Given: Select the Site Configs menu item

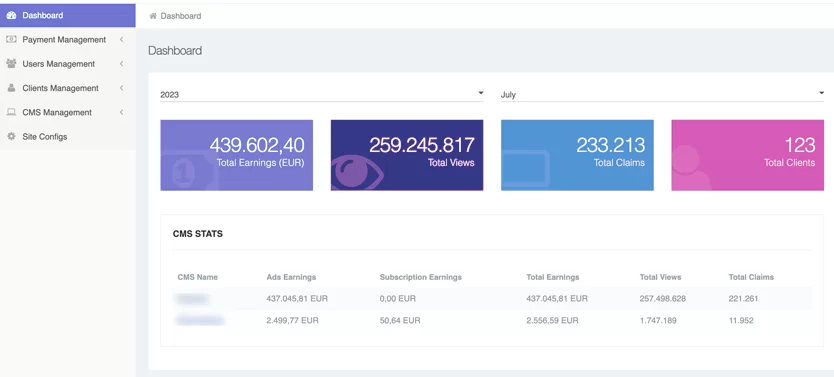Looking at the screenshot, I should click(68, 137).
